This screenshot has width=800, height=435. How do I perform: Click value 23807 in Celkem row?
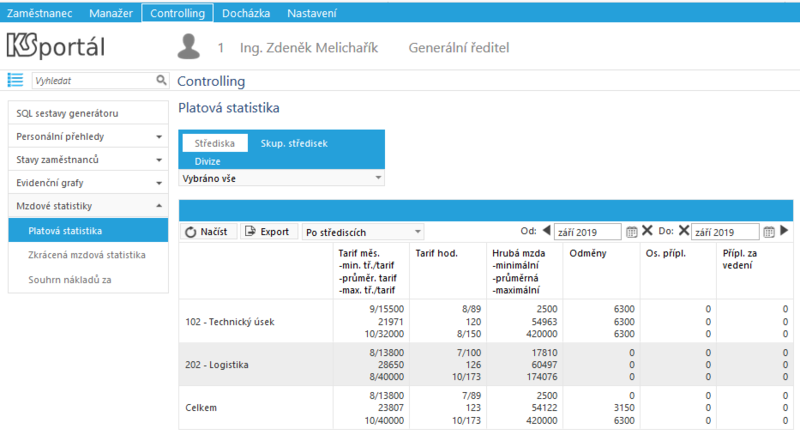[390, 408]
